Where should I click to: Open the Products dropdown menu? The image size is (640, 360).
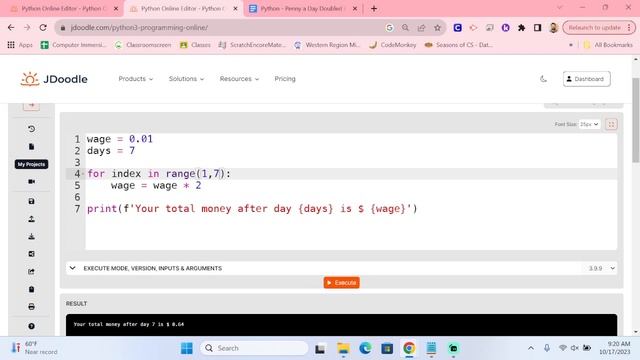click(x=136, y=79)
